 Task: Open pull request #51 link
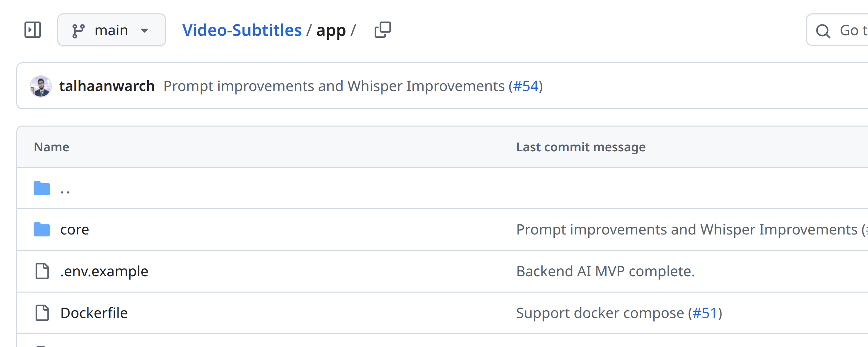[x=704, y=313]
